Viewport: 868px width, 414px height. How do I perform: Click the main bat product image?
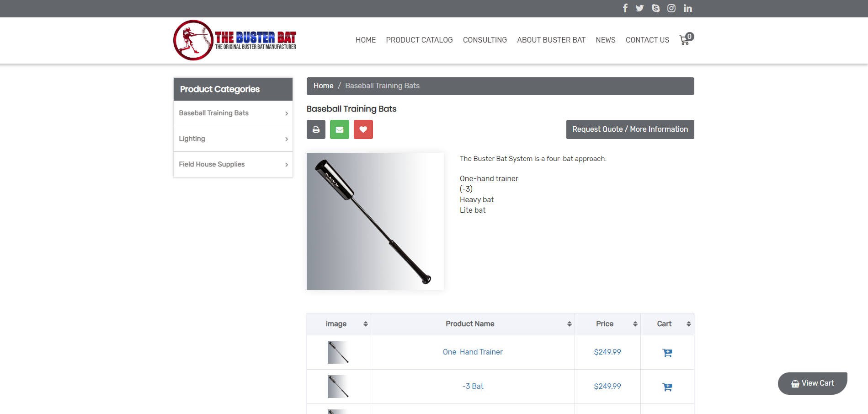[375, 221]
